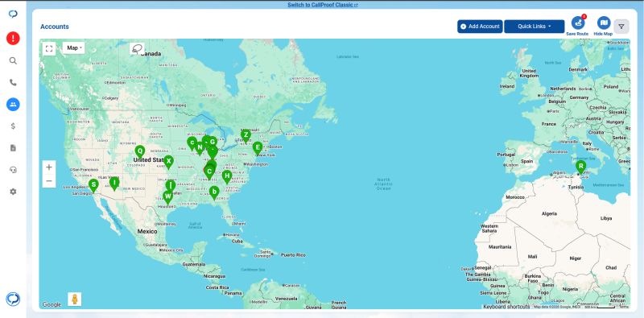
Task: Open the settings gear sidebar icon
Action: 13,192
